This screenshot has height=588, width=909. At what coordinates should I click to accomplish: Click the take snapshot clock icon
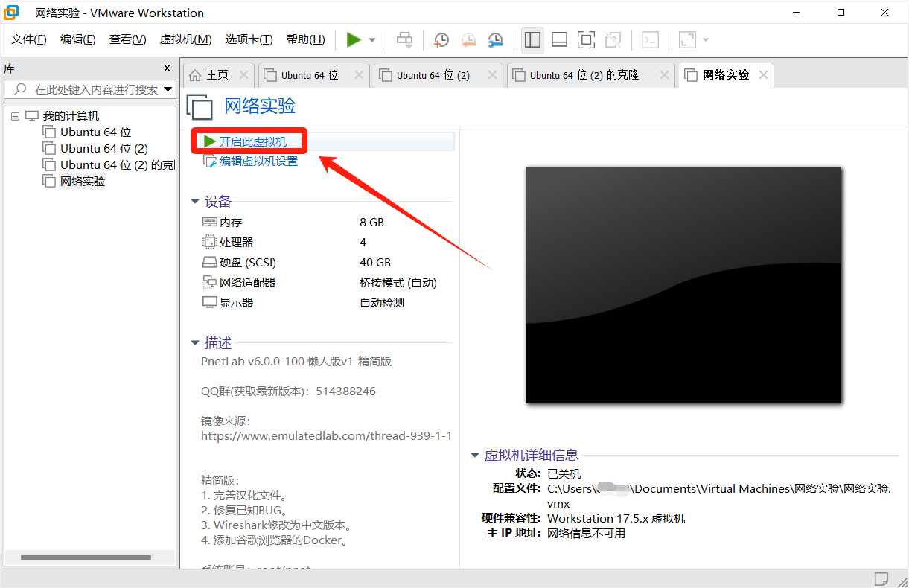441,40
